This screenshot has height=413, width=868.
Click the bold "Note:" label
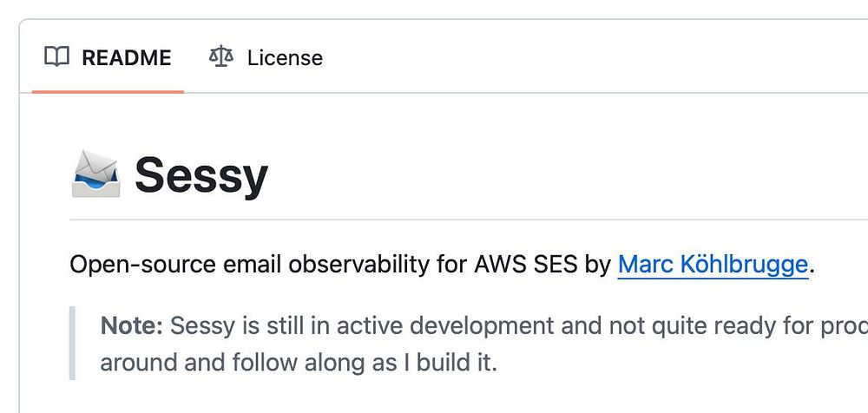pyautogui.click(x=131, y=326)
